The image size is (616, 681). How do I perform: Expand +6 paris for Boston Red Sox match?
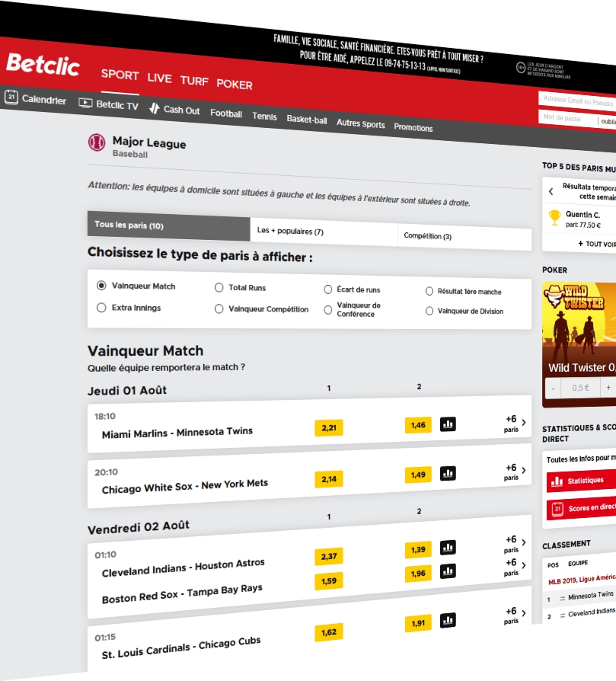click(515, 567)
